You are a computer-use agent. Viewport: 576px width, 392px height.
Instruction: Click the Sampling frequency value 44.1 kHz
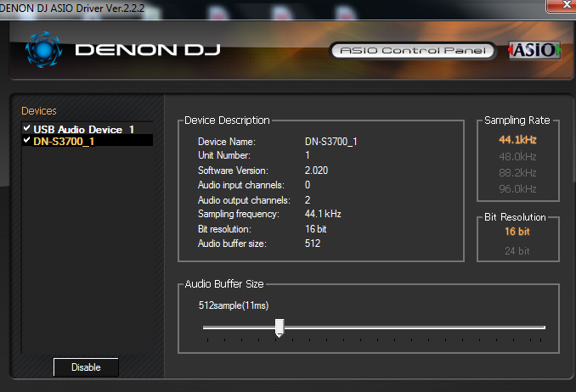coord(323,214)
